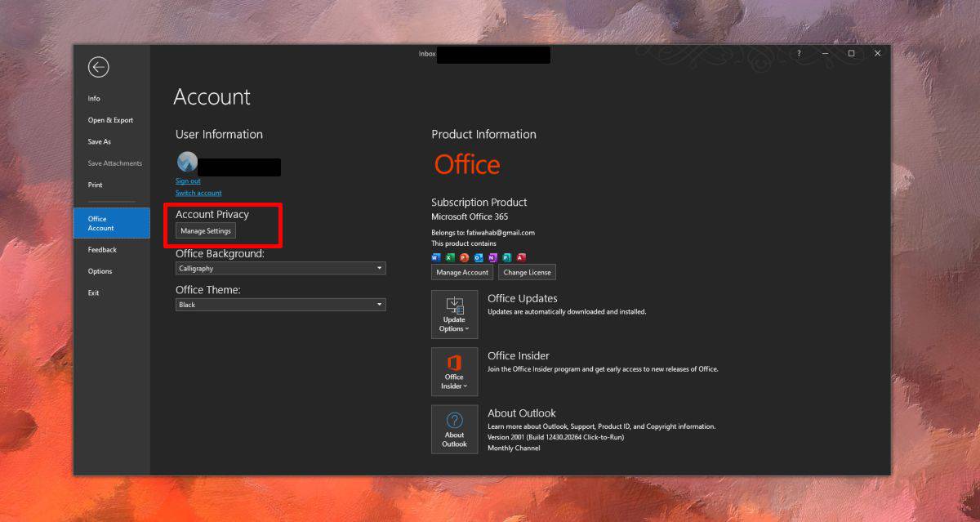Click the OneNote app icon

(x=492, y=257)
